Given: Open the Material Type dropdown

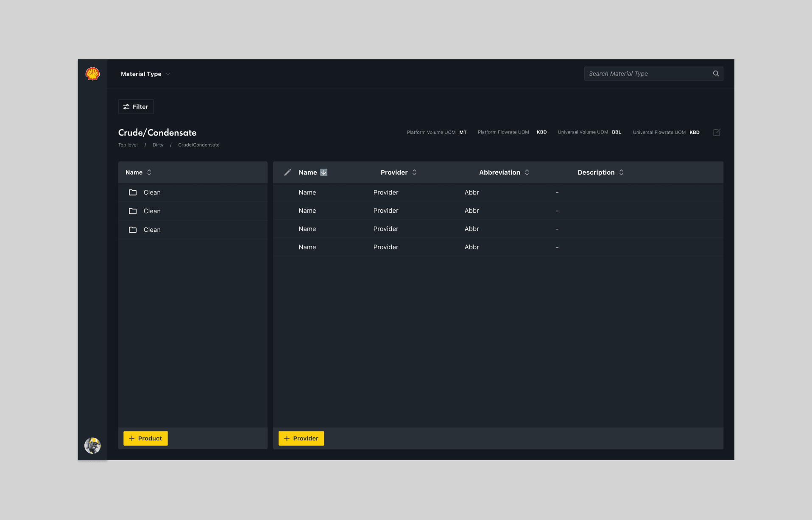Looking at the screenshot, I should (145, 74).
